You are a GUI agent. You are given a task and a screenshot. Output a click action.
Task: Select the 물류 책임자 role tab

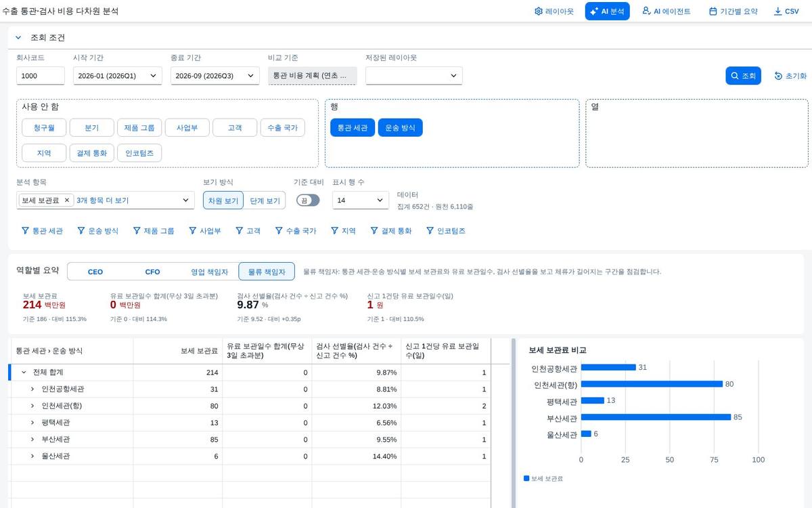(x=267, y=272)
